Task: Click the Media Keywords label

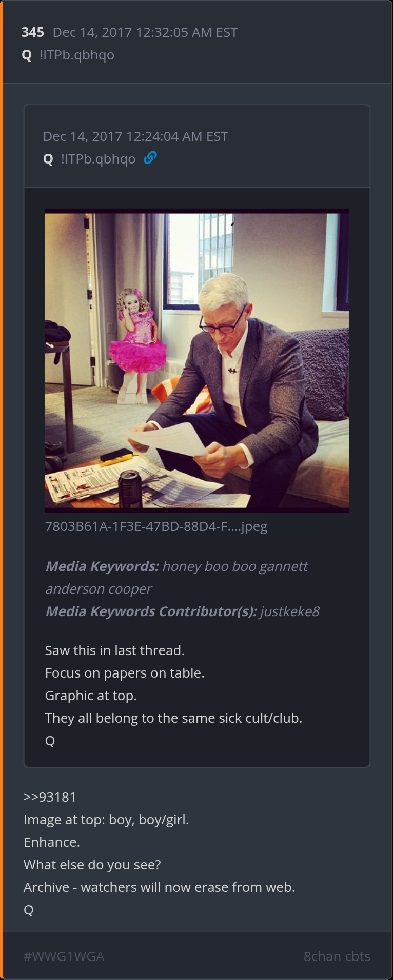Action: click(x=102, y=566)
